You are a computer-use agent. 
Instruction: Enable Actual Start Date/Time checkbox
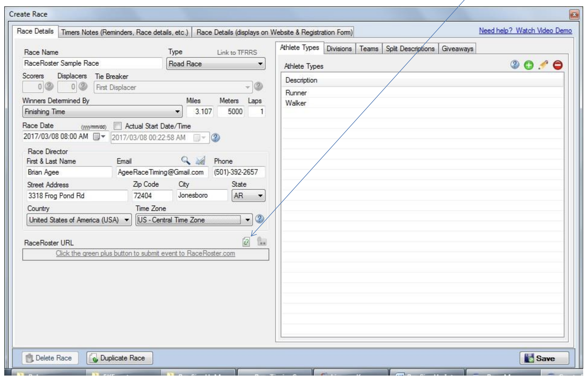pyautogui.click(x=118, y=126)
